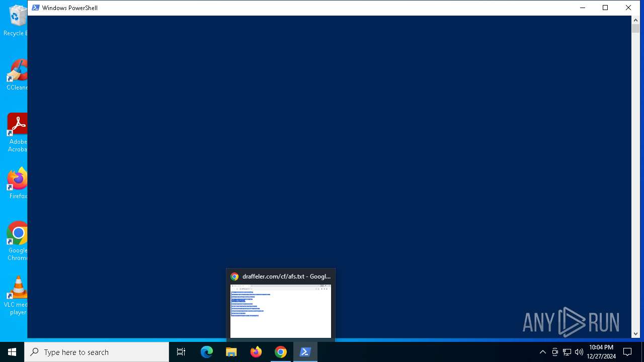644x362 pixels.
Task: Click PowerShell scrollbar down arrow
Action: (635, 333)
